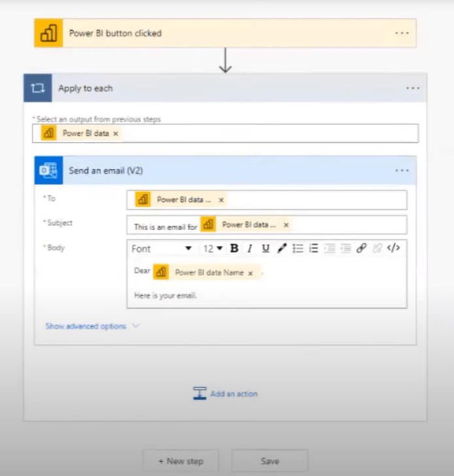Screen dimensions: 454x476
Task: Click Add an action link
Action: click(234, 394)
